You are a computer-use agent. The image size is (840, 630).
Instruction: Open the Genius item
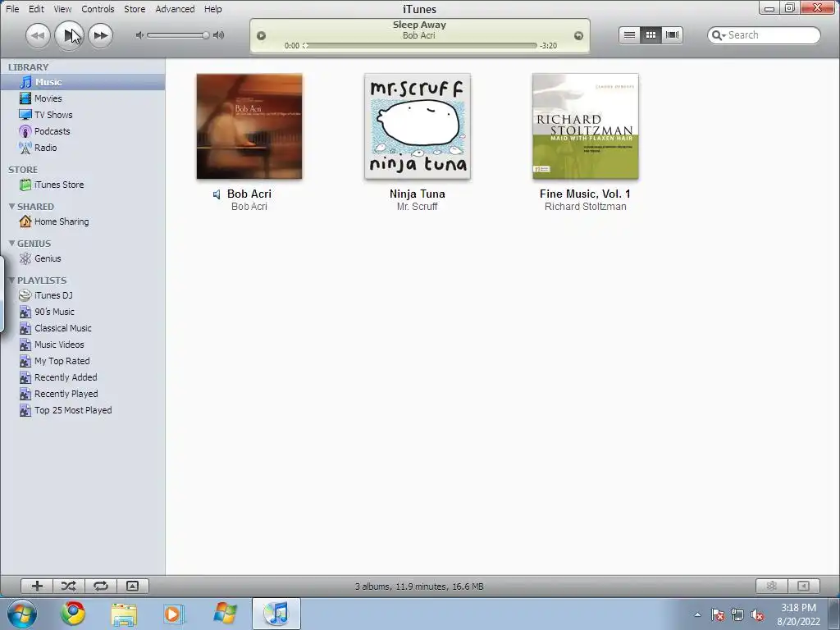click(83, 258)
